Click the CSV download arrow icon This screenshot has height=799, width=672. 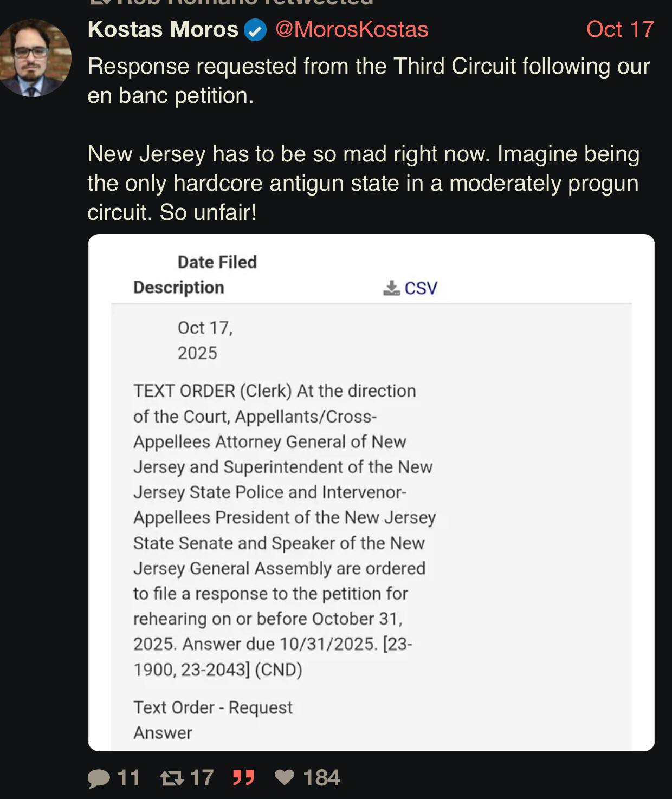pyautogui.click(x=391, y=288)
